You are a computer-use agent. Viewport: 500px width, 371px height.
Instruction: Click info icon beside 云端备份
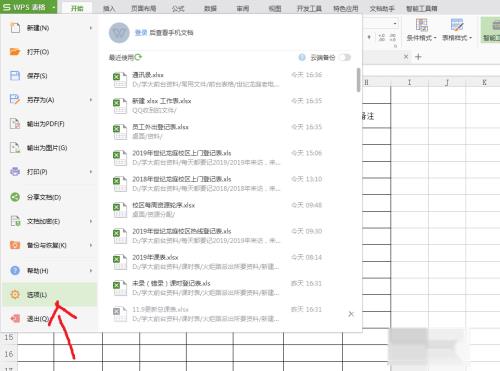pyautogui.click(x=302, y=57)
